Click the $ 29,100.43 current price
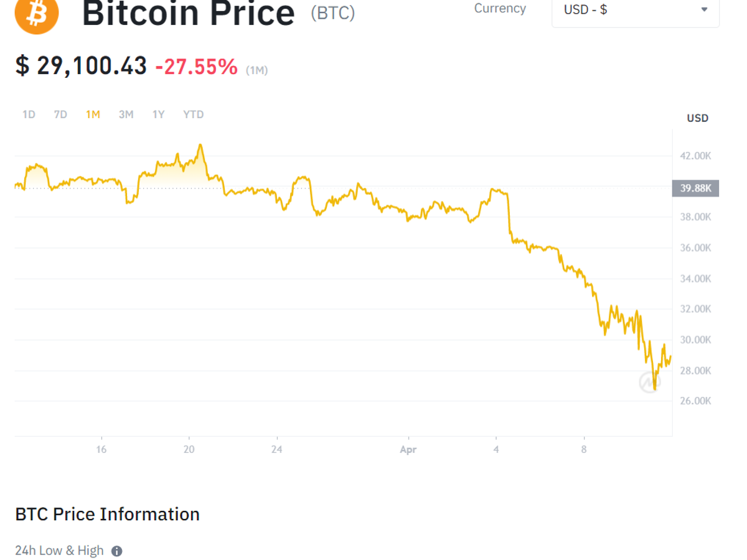Screen dimensions: 747x560 tap(81, 65)
